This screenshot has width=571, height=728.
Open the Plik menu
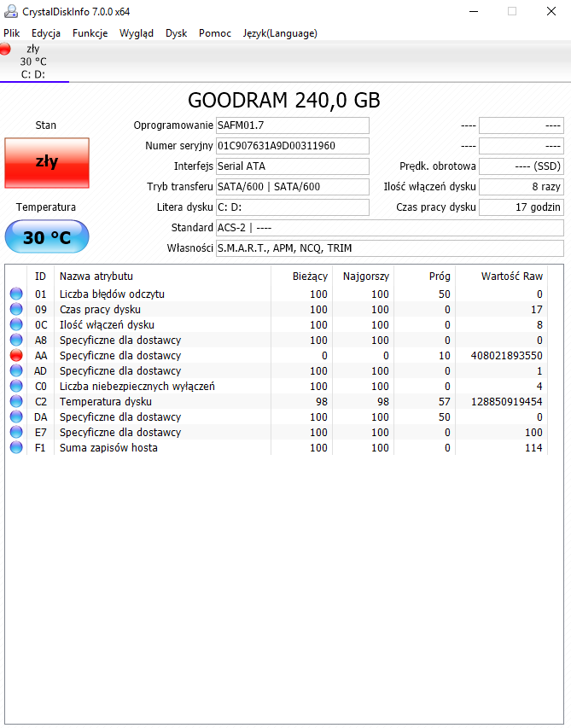tap(12, 33)
